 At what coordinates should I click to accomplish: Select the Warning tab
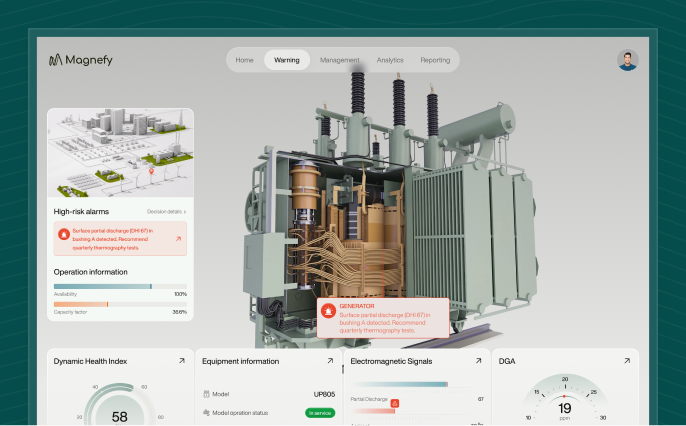pos(287,60)
